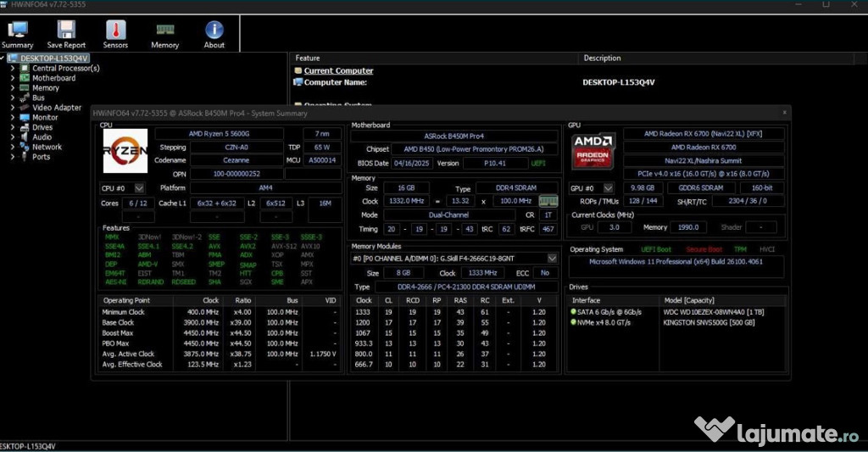Click the Computer Name monitor icon
This screenshot has height=452, width=868.
coord(298,82)
